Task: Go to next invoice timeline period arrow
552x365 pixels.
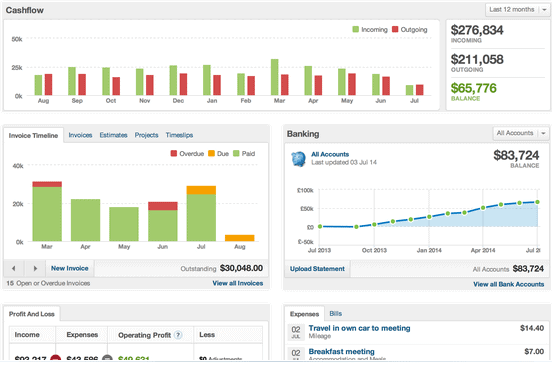Action: tap(35, 269)
